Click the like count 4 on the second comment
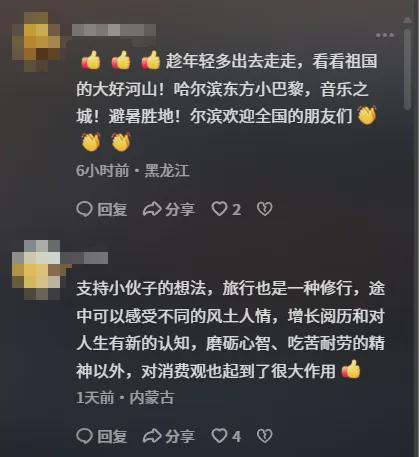 coord(236,436)
